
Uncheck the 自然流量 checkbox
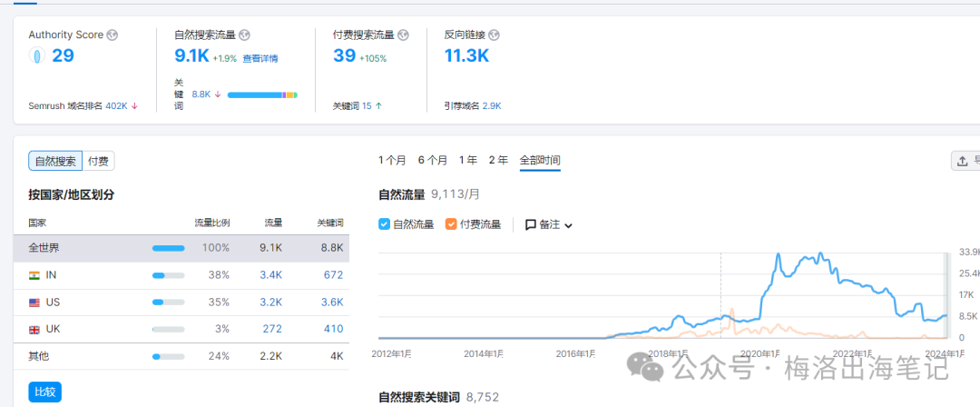[x=384, y=224]
